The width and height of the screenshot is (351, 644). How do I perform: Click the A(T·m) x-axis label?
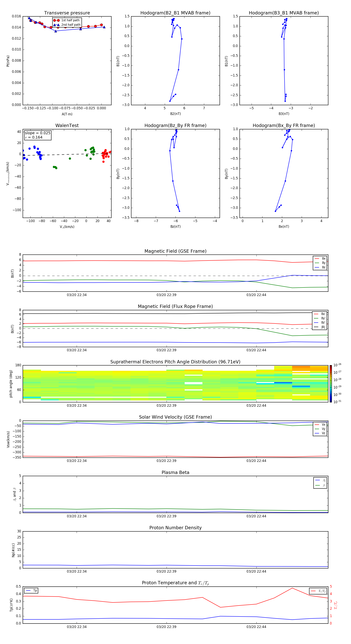click(67, 114)
